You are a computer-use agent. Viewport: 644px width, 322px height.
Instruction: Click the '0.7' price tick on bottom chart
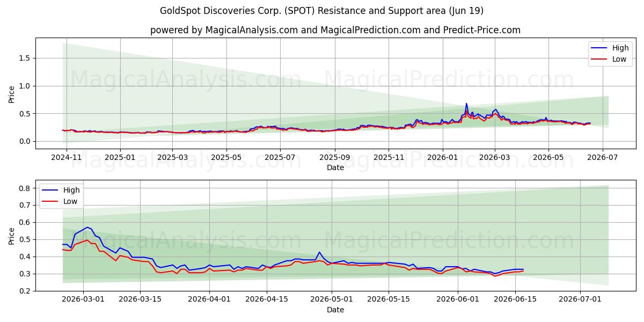26,205
